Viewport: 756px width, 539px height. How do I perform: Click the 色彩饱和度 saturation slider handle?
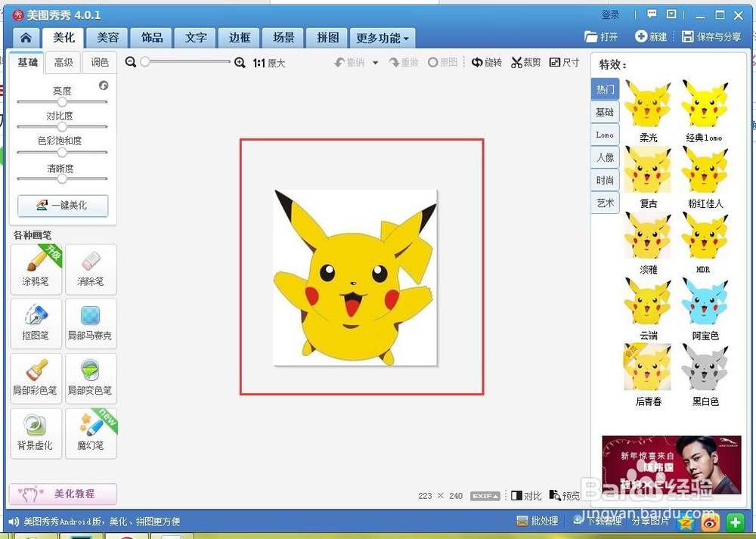click(62, 153)
